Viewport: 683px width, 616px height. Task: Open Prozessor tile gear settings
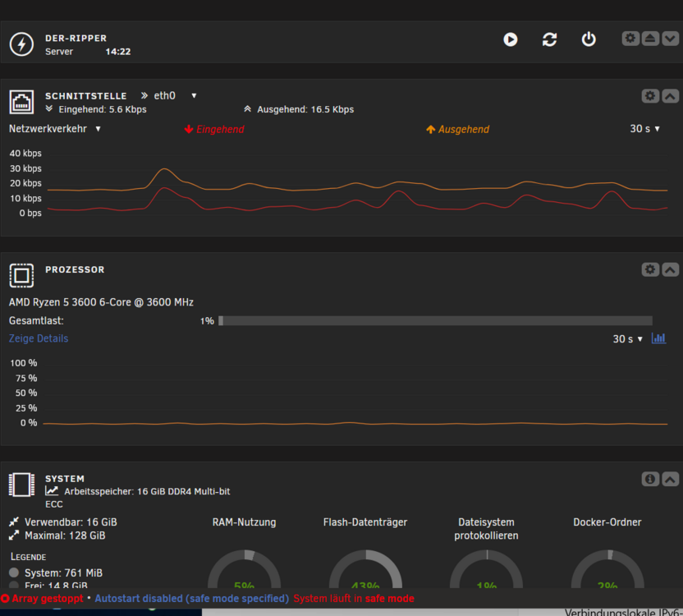(650, 269)
